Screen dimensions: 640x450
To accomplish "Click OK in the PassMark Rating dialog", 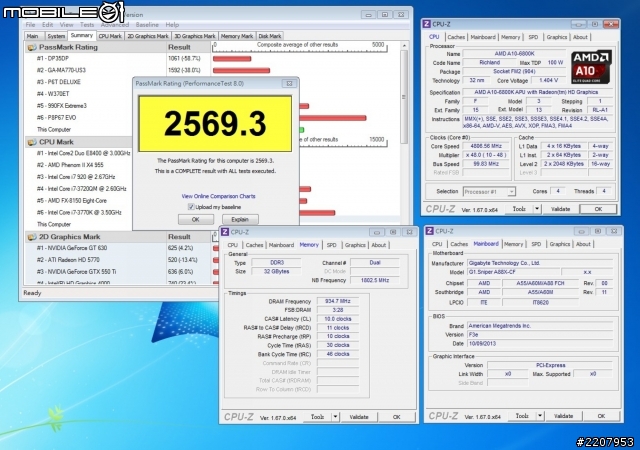I will (x=196, y=220).
